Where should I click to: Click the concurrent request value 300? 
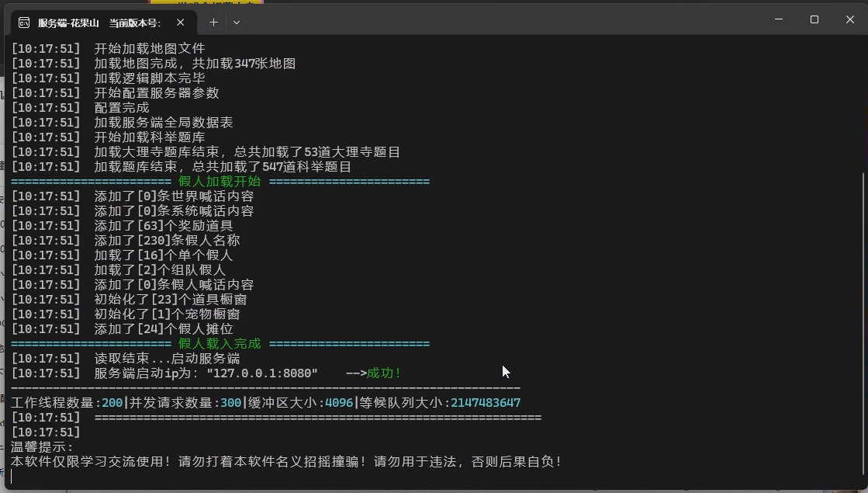tap(231, 403)
